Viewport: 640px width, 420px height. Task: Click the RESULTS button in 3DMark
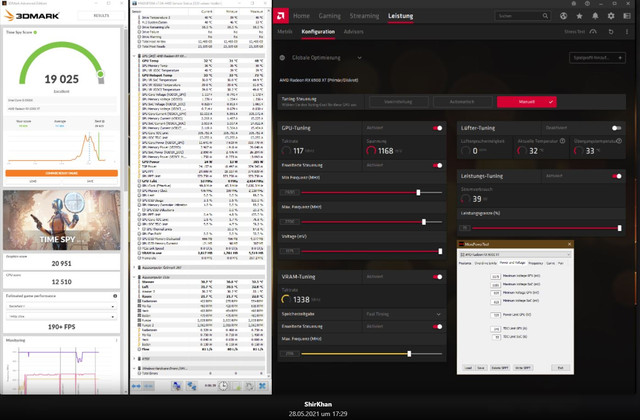[101, 16]
